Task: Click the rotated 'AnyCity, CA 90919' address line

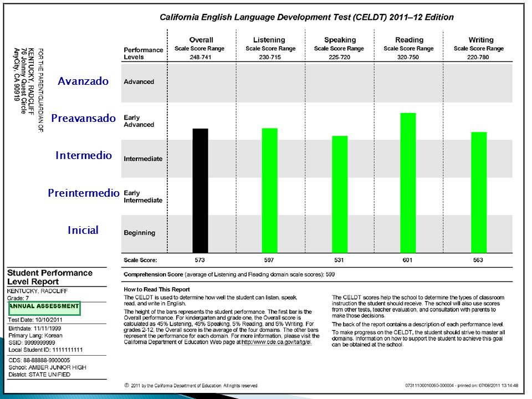Action: (x=16, y=75)
